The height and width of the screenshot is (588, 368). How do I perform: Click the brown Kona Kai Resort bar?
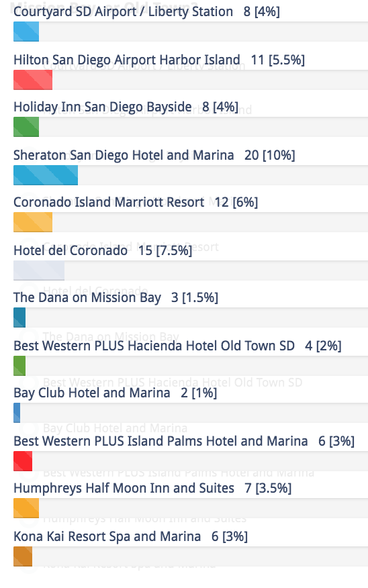click(23, 556)
